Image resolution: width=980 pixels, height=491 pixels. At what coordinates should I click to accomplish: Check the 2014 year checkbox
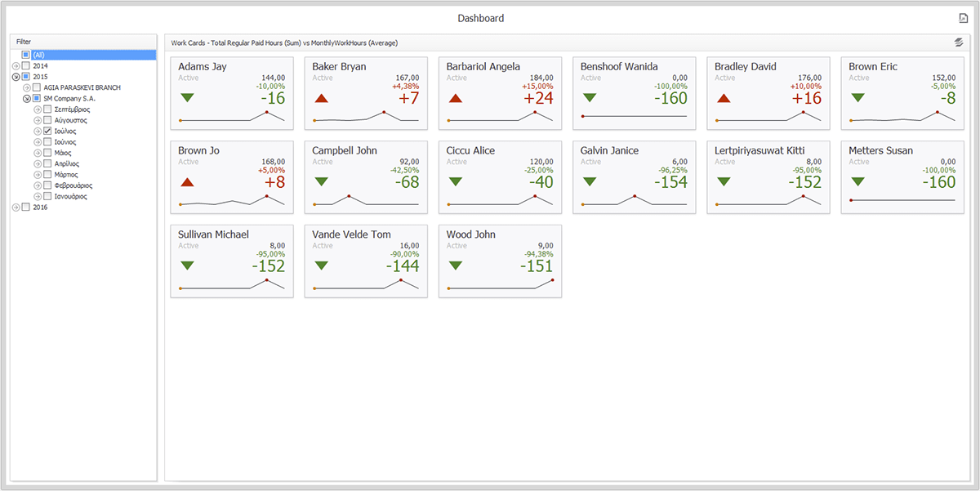[x=26, y=65]
